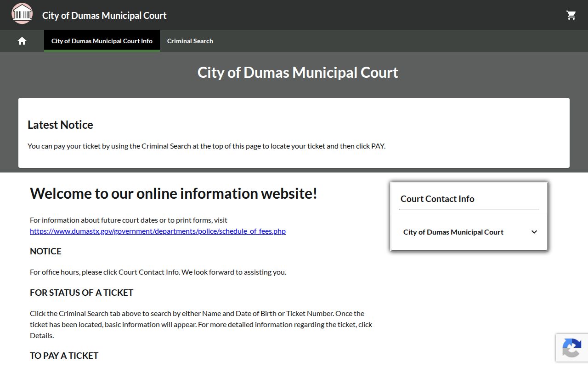Open the Criminal Search tab

[x=190, y=41]
